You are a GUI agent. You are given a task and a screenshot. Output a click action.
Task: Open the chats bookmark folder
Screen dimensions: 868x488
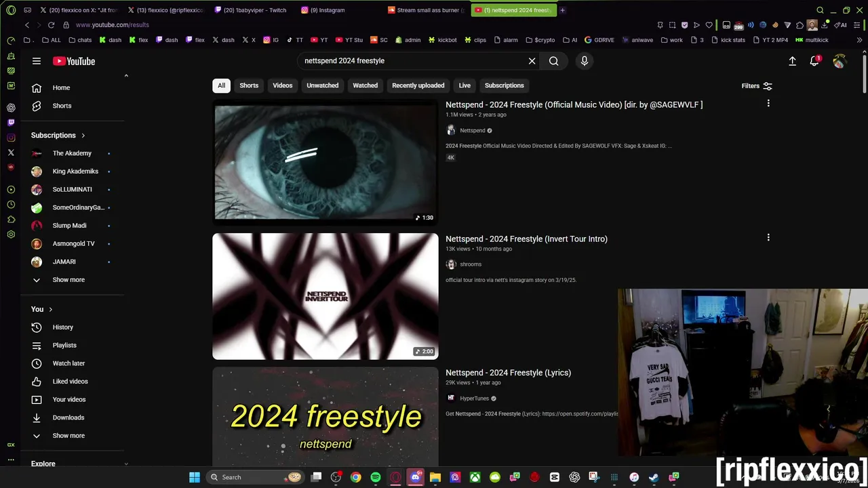[79, 40]
